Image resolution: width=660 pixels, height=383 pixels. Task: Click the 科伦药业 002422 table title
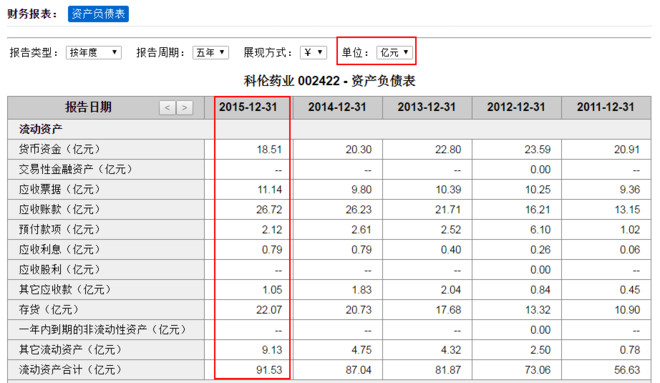[x=330, y=81]
